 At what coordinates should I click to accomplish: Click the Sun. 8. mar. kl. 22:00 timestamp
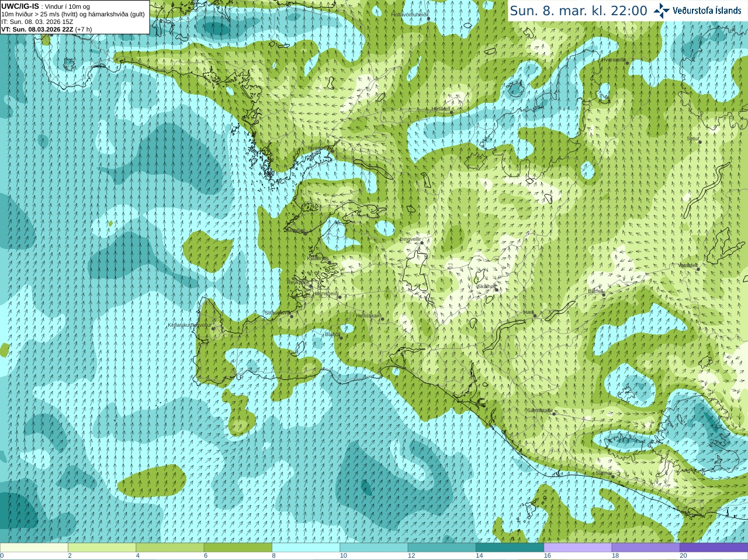pos(579,11)
